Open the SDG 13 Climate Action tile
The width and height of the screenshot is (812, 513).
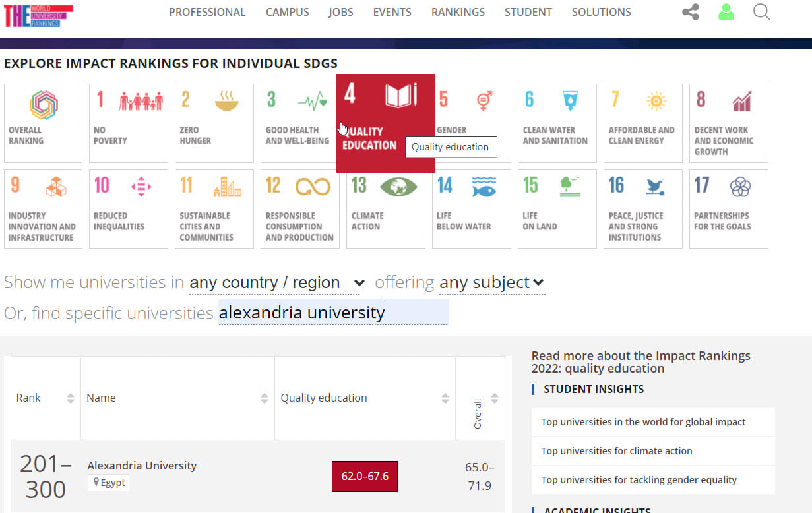click(385, 209)
